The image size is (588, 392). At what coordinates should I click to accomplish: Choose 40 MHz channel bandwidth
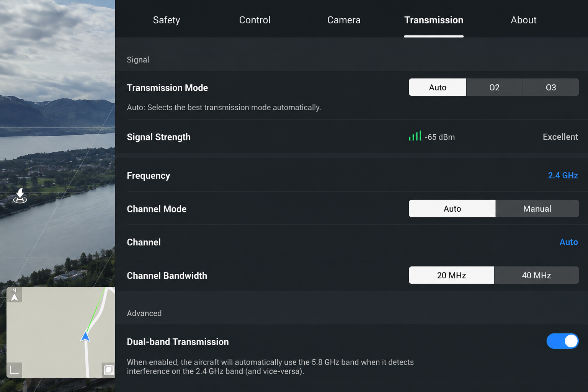coord(536,275)
